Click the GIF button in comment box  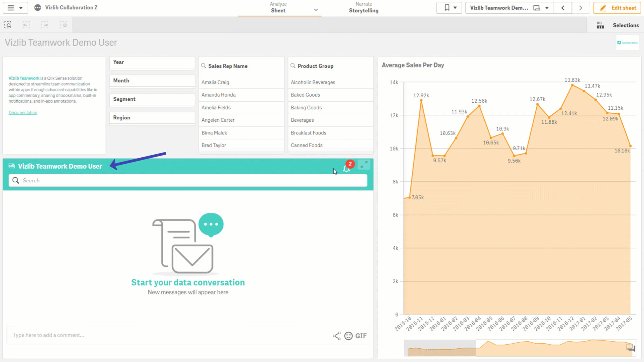[361, 336]
